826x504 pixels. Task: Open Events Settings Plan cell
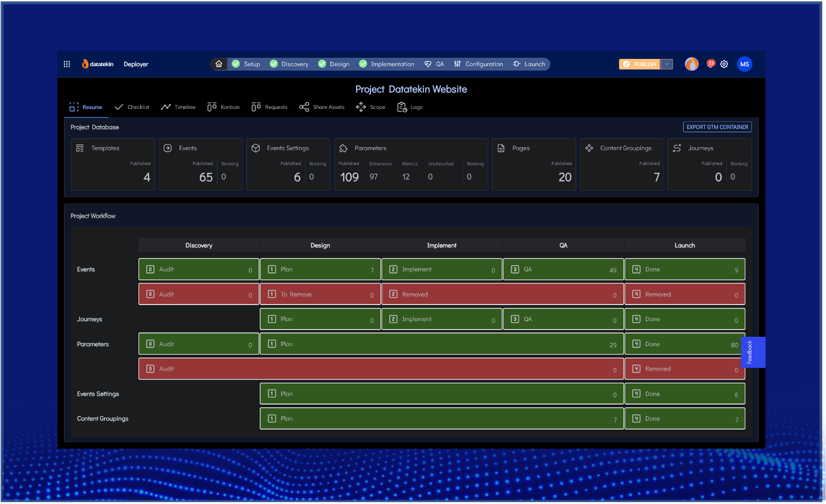click(442, 393)
